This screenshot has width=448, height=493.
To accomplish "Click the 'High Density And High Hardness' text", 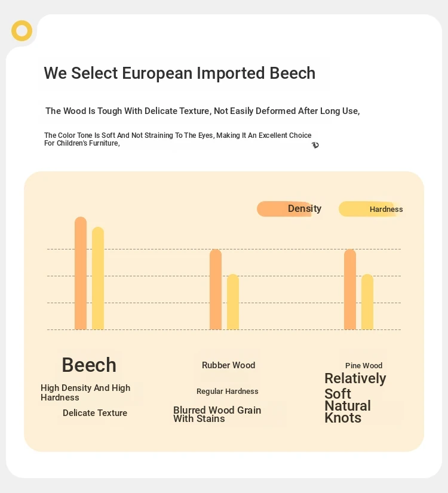I will point(85,393).
